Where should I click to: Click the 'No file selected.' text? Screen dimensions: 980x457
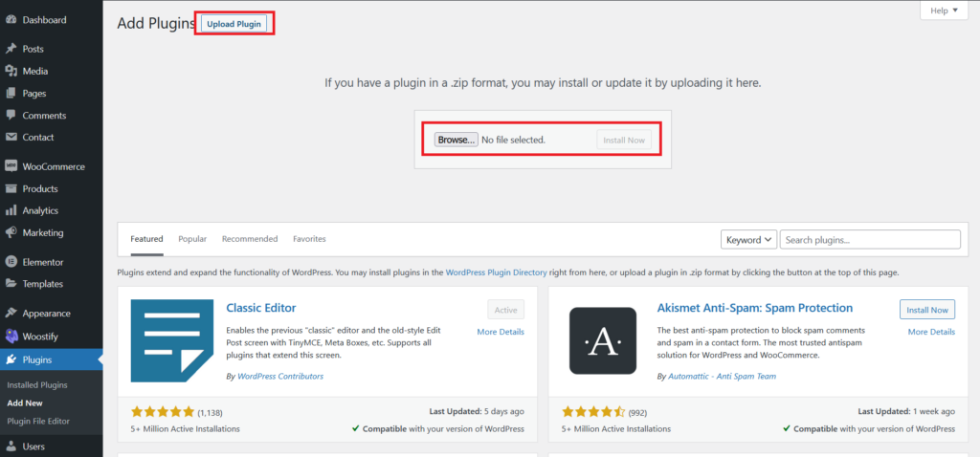point(513,140)
